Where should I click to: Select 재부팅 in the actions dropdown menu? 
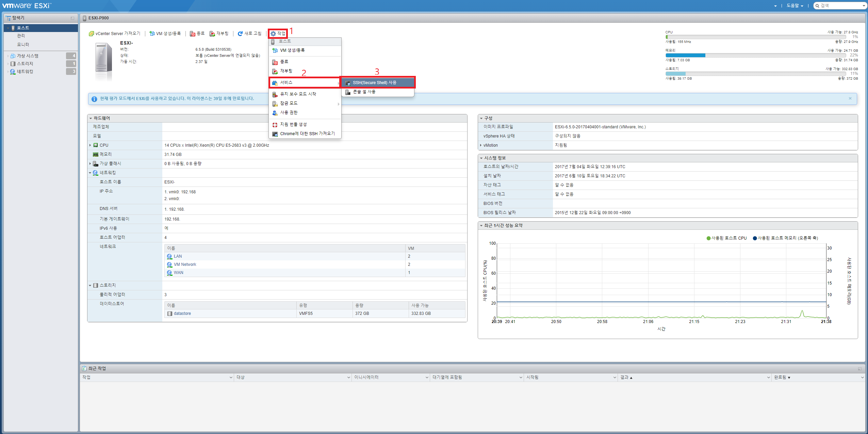point(305,71)
